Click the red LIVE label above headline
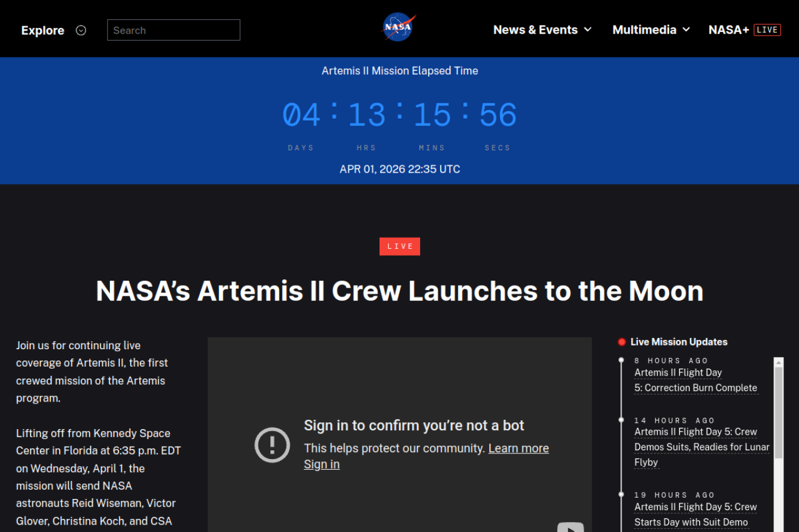This screenshot has height=532, width=799. tap(399, 246)
